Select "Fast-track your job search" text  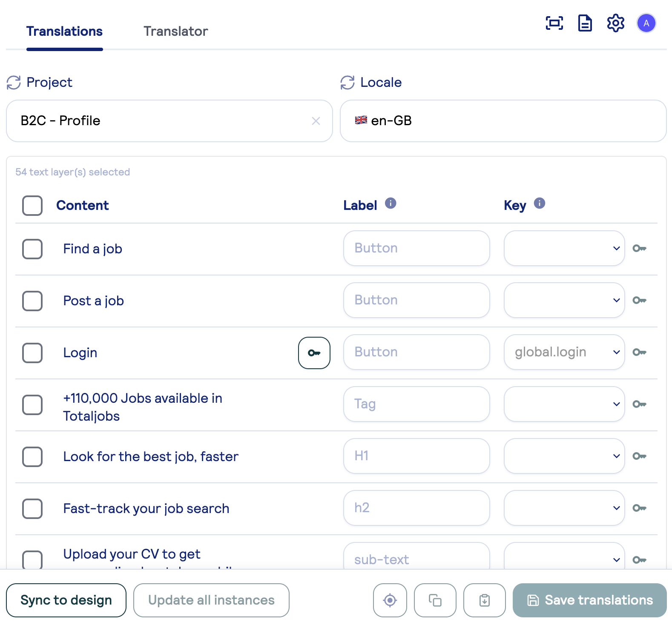(146, 509)
